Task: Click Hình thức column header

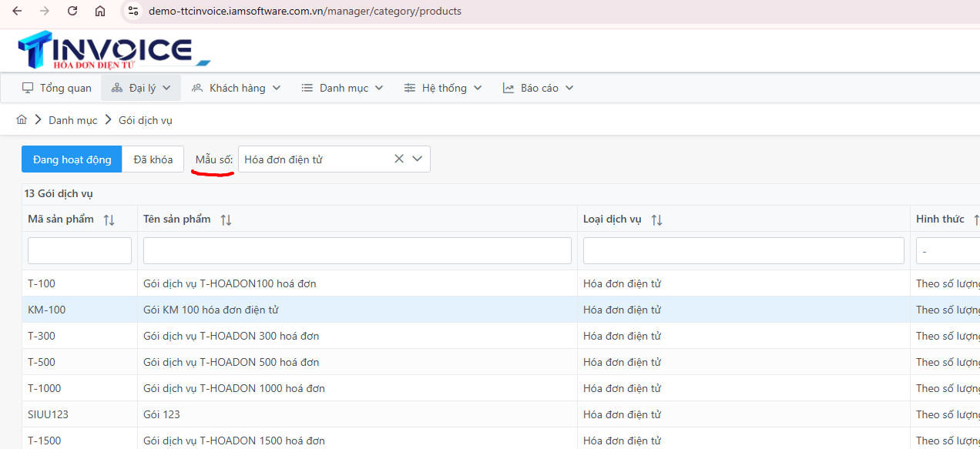Action: coord(940,219)
